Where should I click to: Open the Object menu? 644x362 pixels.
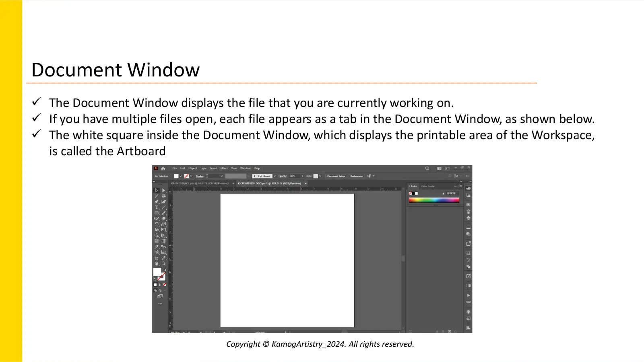click(192, 168)
